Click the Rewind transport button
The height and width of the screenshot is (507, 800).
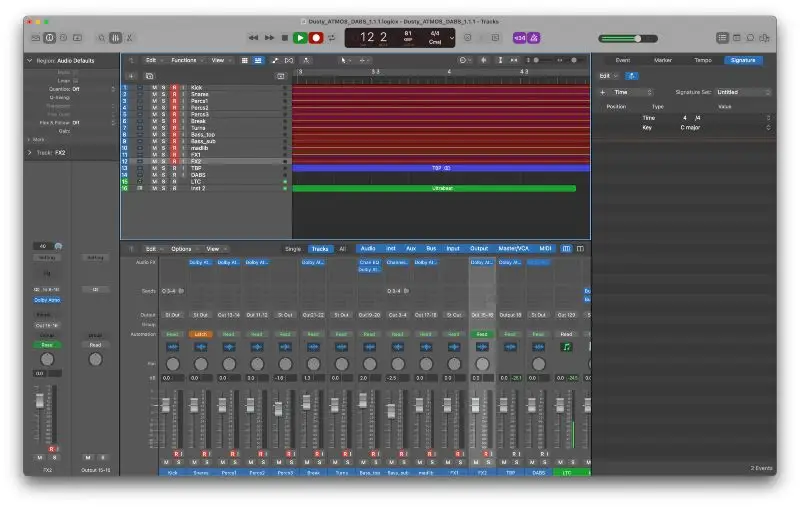coord(253,38)
